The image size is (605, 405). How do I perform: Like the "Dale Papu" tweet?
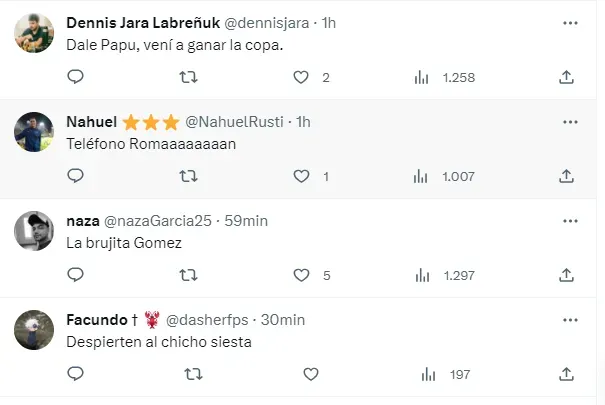(301, 77)
